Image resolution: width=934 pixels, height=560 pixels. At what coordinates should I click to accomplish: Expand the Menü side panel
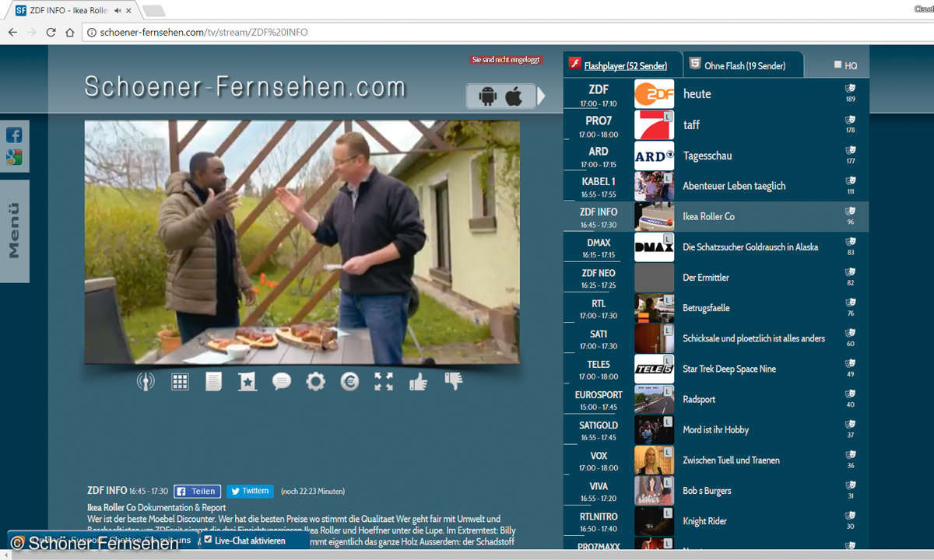pos(14,230)
